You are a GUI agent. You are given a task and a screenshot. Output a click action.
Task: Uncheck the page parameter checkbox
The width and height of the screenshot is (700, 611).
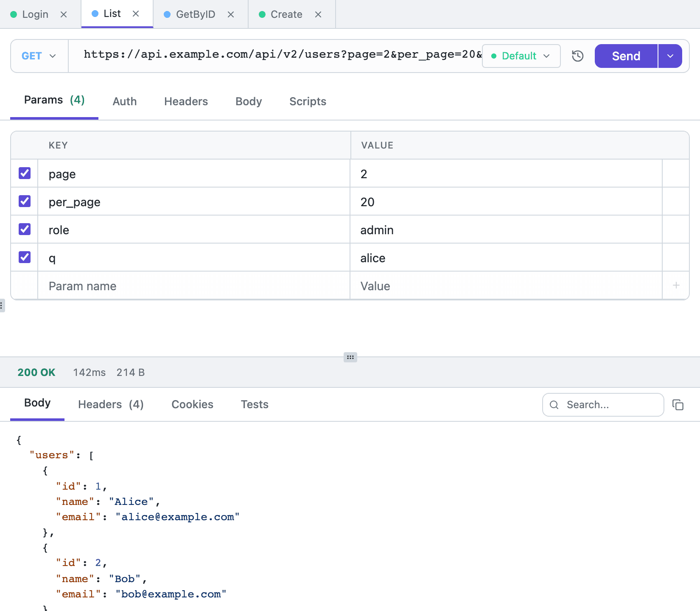25,173
